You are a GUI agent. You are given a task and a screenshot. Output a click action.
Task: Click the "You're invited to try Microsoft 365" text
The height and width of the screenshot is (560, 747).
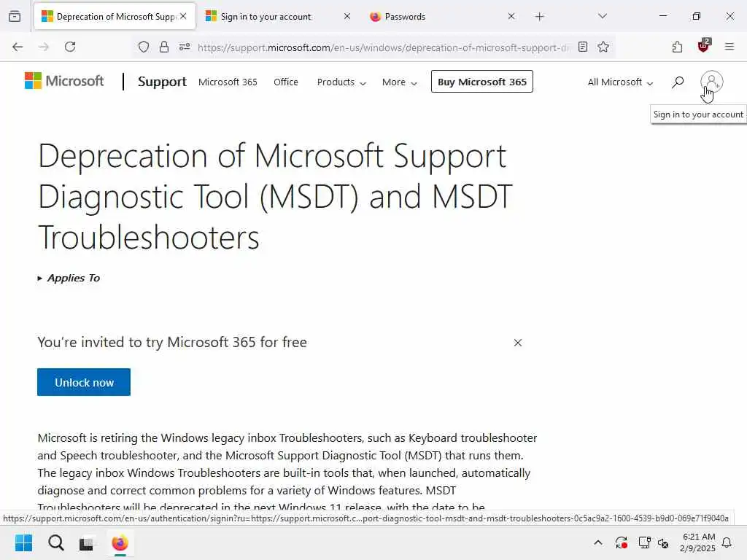[x=172, y=343]
